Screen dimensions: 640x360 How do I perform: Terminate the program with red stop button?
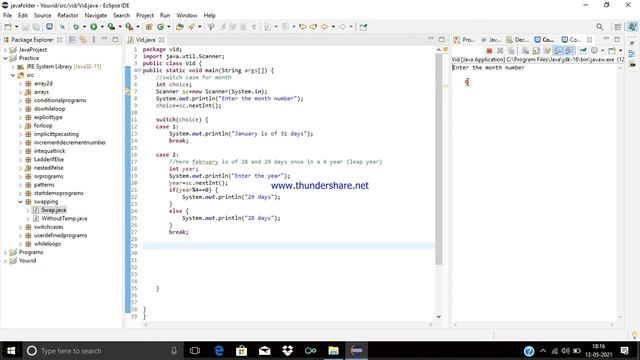coord(489,51)
